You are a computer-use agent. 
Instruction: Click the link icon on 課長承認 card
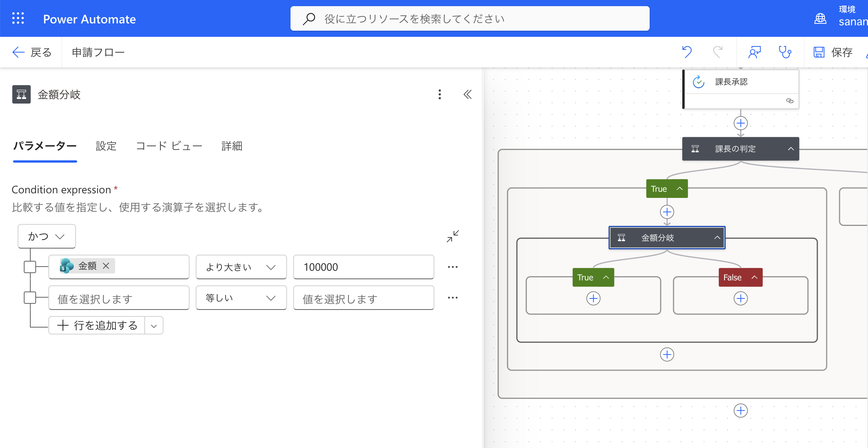coord(790,101)
